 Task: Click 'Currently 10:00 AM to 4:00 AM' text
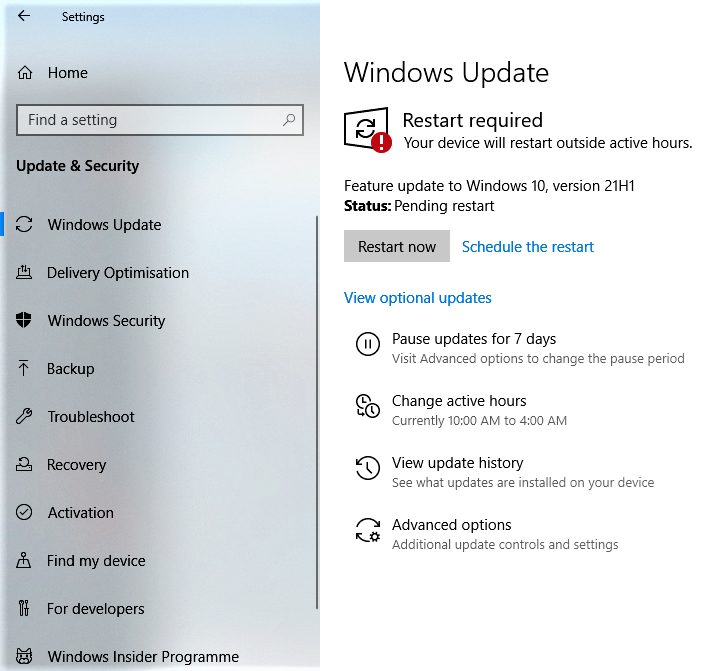(479, 420)
